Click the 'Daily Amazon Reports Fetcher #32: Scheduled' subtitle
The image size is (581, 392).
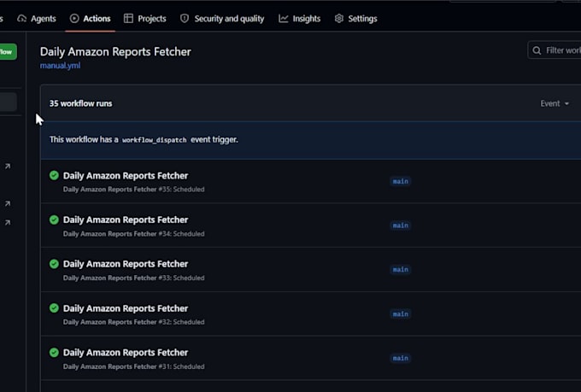[134, 322]
